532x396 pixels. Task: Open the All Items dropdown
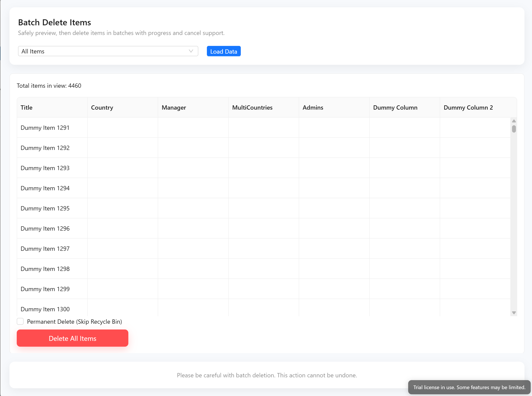[108, 51]
